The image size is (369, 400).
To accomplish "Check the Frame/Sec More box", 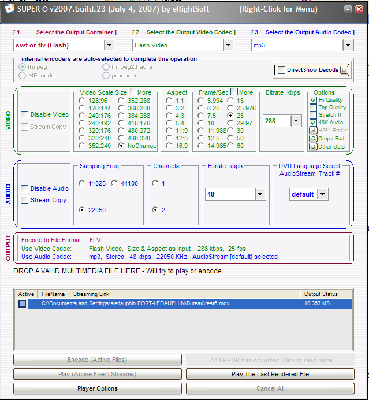I will click(x=234, y=92).
